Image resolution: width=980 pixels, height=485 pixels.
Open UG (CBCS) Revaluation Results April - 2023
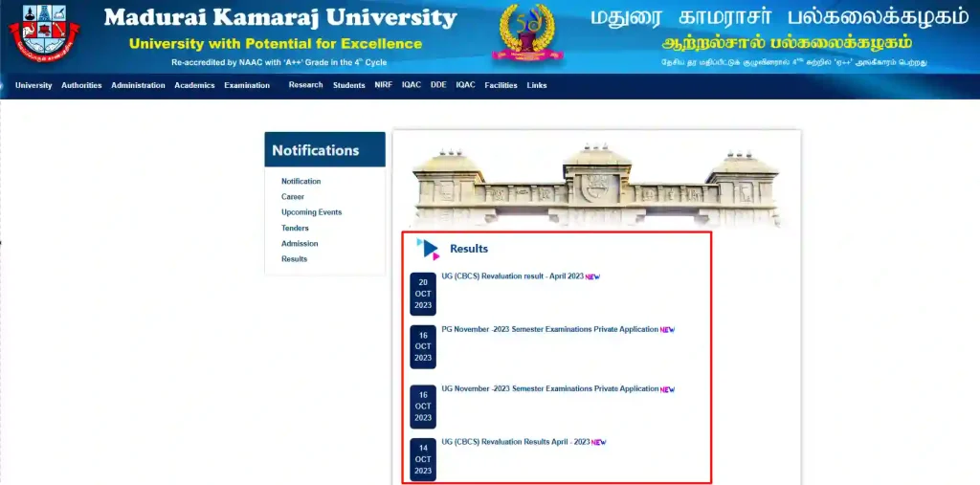coord(516,442)
